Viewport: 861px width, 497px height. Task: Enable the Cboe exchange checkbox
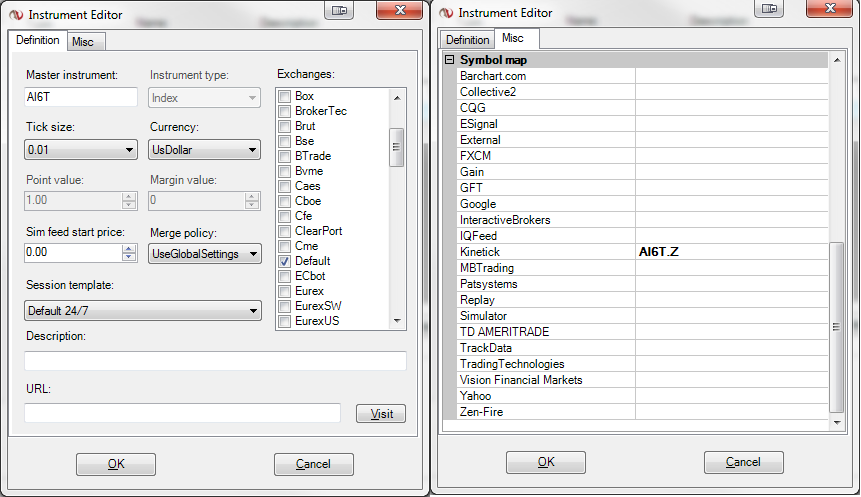tap(284, 202)
